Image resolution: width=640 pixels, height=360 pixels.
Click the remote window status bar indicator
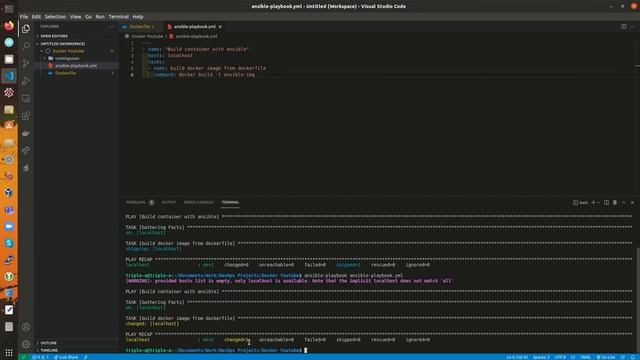coord(23,357)
